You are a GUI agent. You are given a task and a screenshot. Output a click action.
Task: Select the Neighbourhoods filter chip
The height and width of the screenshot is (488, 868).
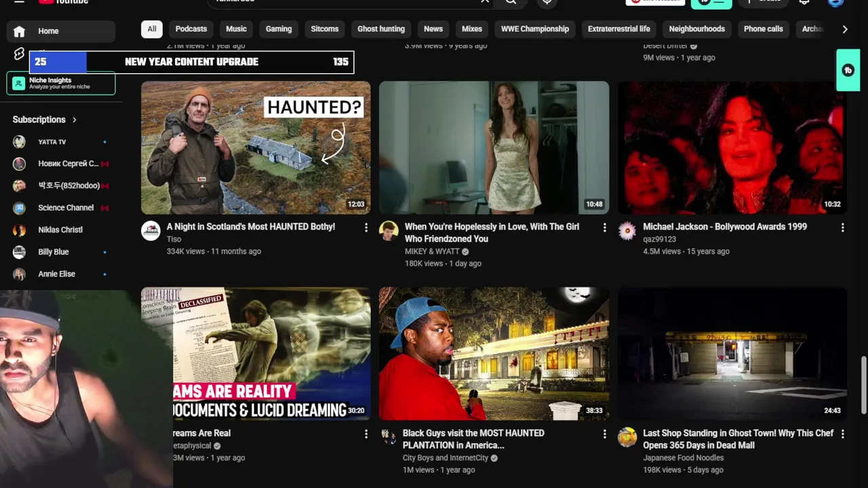click(x=697, y=29)
